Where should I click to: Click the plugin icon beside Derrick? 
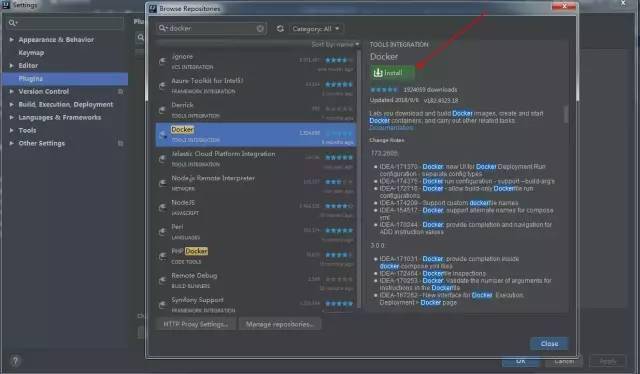[162, 110]
